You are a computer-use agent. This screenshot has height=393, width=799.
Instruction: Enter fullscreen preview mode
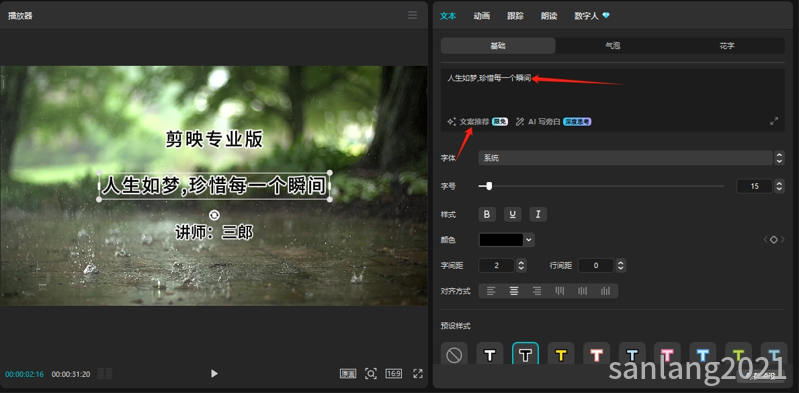(418, 374)
